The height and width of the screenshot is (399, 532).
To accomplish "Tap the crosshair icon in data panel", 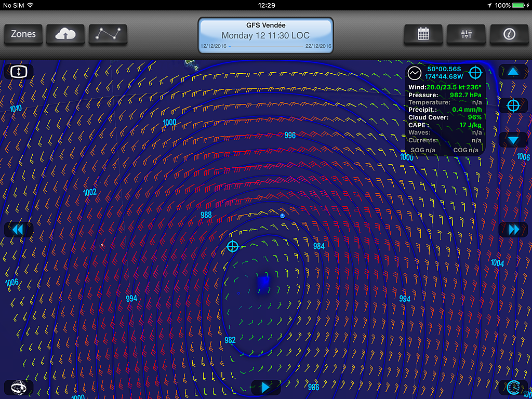I will click(475, 73).
